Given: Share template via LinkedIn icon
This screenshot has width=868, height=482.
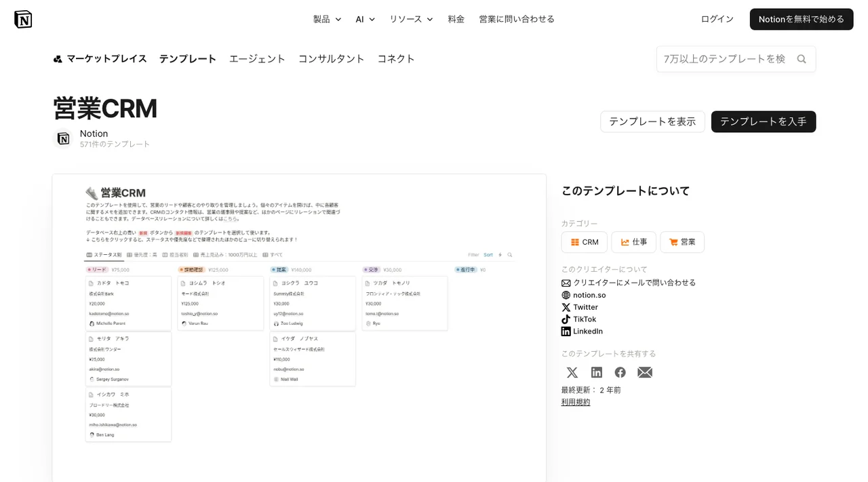Looking at the screenshot, I should 597,372.
